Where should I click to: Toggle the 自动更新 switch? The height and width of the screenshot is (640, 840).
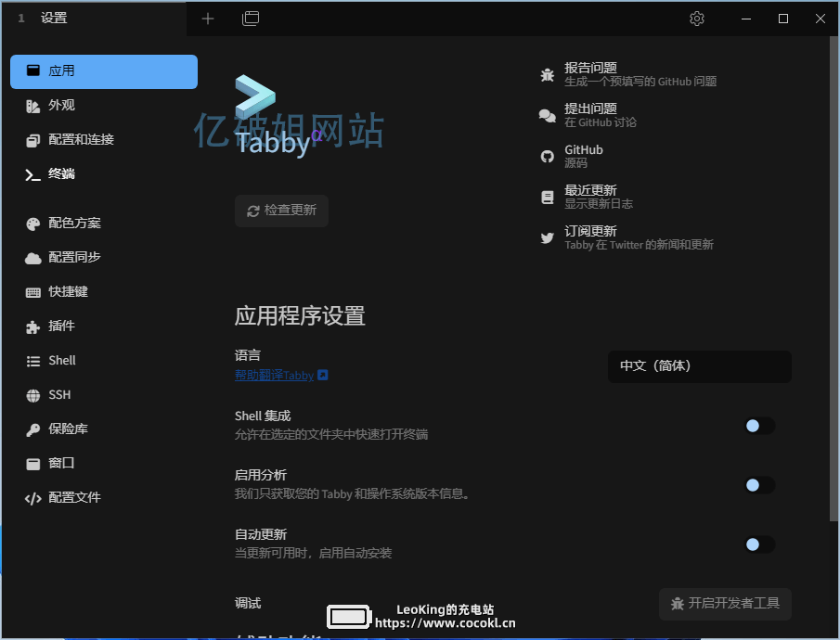pos(760,544)
